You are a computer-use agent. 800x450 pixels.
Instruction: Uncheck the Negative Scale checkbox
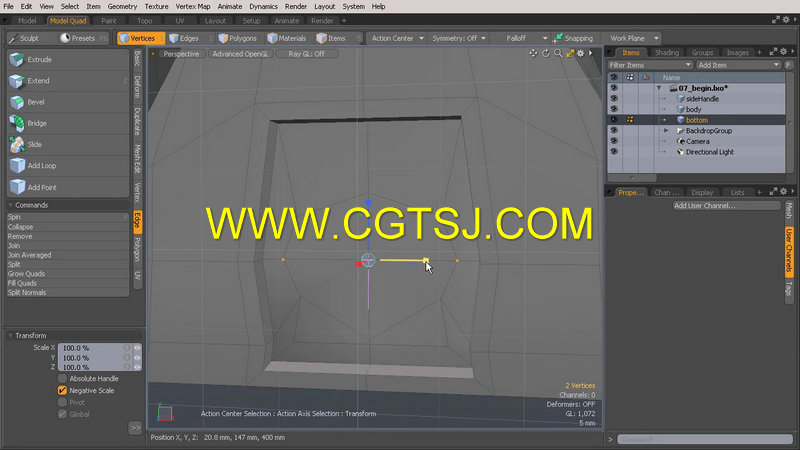(x=62, y=390)
